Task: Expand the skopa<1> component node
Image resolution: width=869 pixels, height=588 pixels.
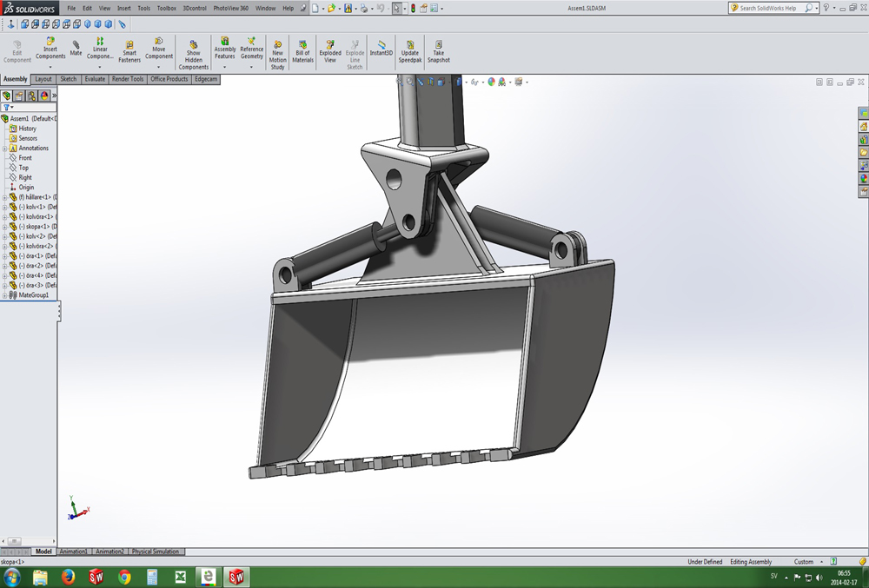Action: [x=4, y=227]
